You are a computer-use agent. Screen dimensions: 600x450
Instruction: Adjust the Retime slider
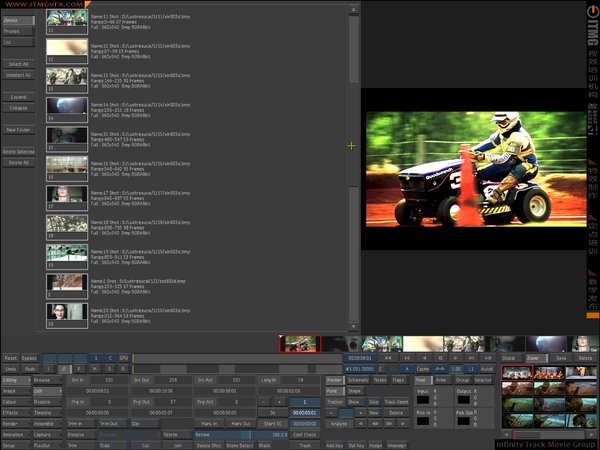[x=242, y=434]
